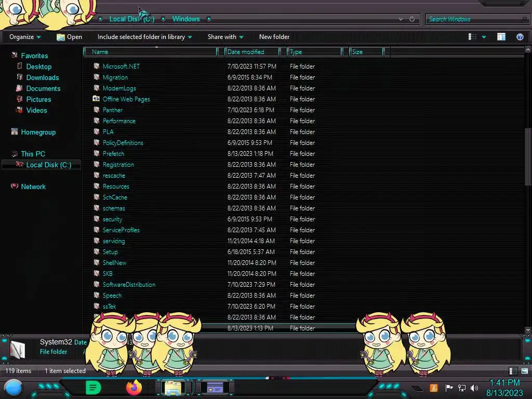This screenshot has width=532, height=399.
Task: Click the Performance folder icon
Action: (96, 121)
